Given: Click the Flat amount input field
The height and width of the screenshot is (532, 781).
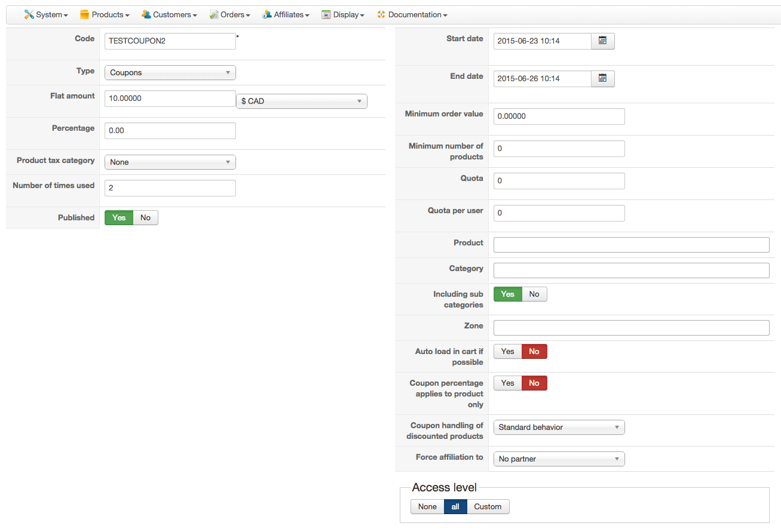Looking at the screenshot, I should pyautogui.click(x=170, y=99).
